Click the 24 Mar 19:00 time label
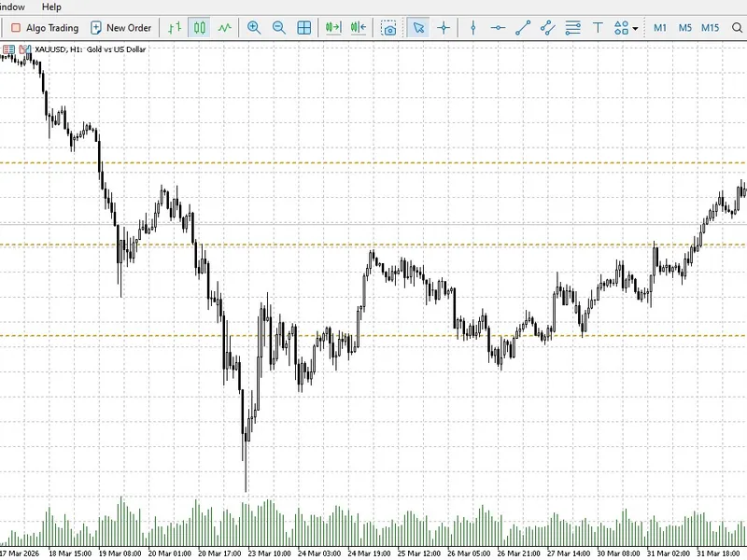747x560 pixels. [x=369, y=553]
